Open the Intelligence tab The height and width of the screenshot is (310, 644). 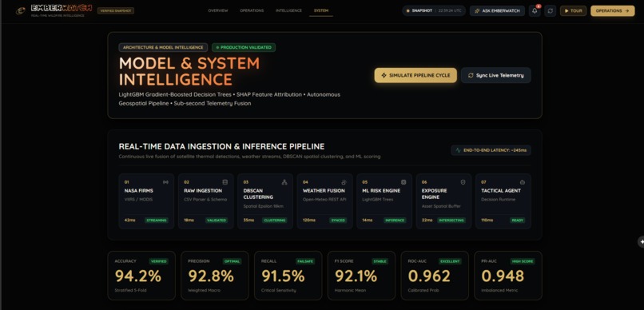[x=288, y=10]
